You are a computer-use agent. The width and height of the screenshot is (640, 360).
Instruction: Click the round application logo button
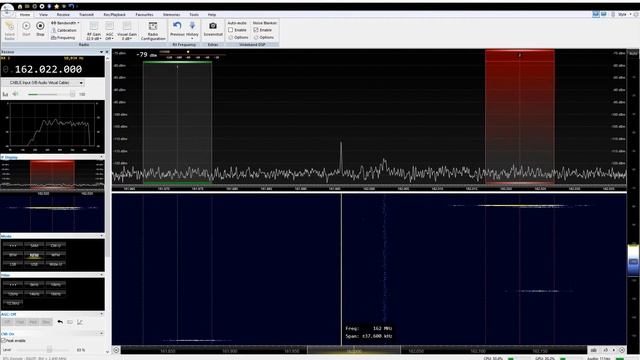[x=7, y=10]
